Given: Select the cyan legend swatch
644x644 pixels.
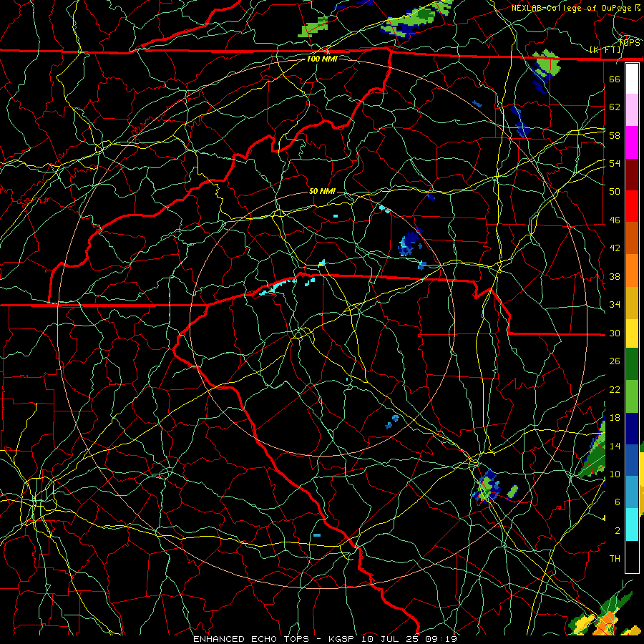Looking at the screenshot, I should click(632, 525).
